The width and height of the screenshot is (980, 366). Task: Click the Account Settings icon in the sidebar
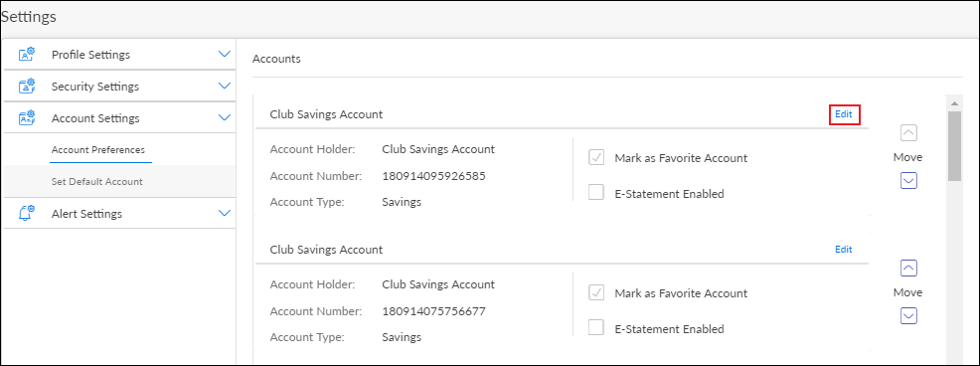(x=27, y=117)
